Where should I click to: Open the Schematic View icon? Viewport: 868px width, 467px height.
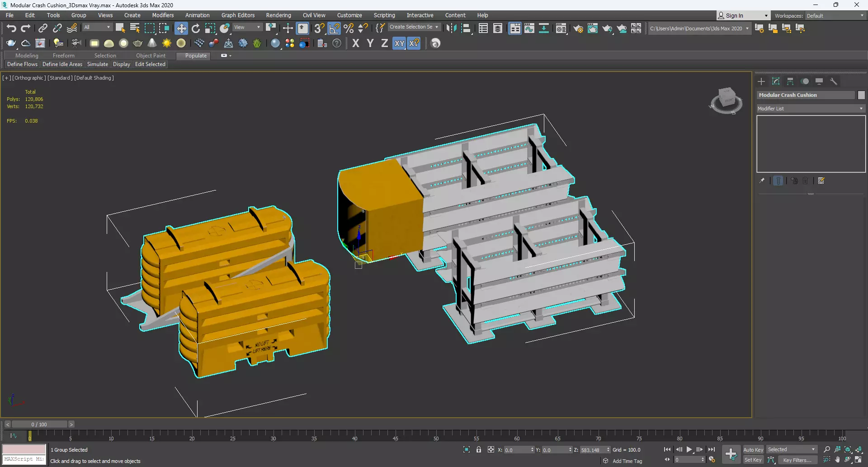pyautogui.click(x=544, y=29)
